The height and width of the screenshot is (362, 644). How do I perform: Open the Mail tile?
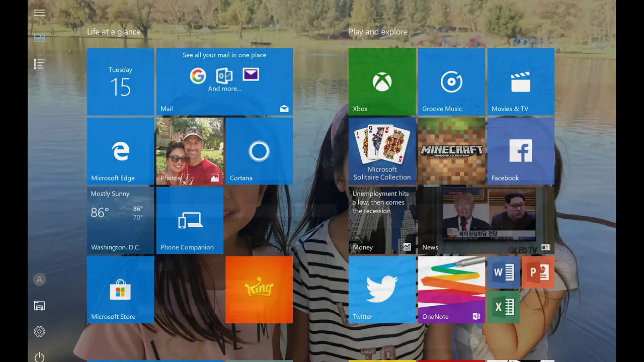[x=224, y=82]
